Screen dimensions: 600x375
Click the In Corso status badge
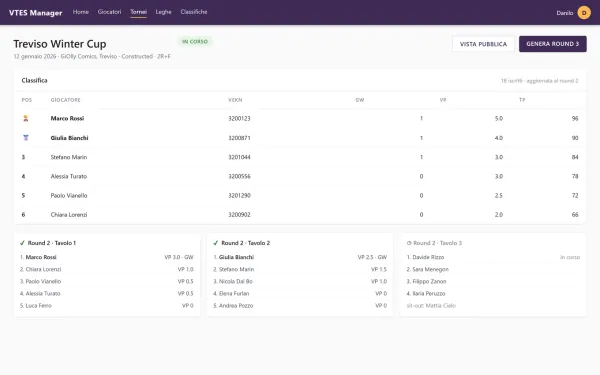tap(195, 41)
